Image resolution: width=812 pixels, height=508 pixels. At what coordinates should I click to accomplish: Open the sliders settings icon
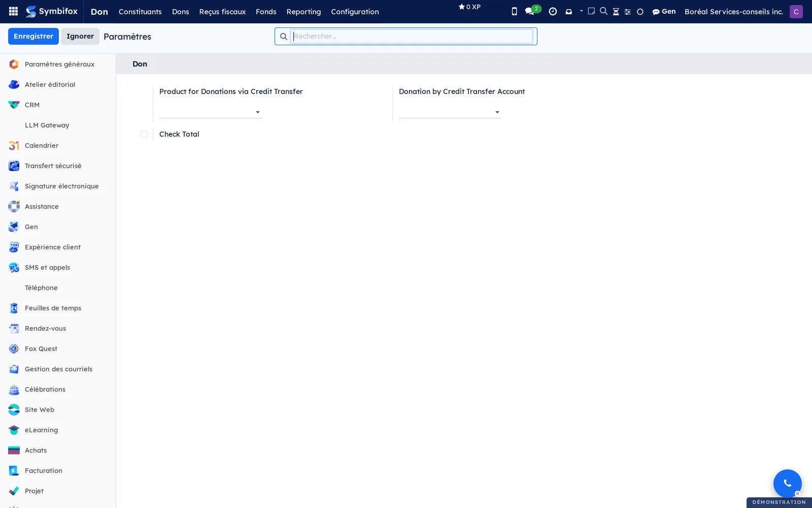pos(627,12)
